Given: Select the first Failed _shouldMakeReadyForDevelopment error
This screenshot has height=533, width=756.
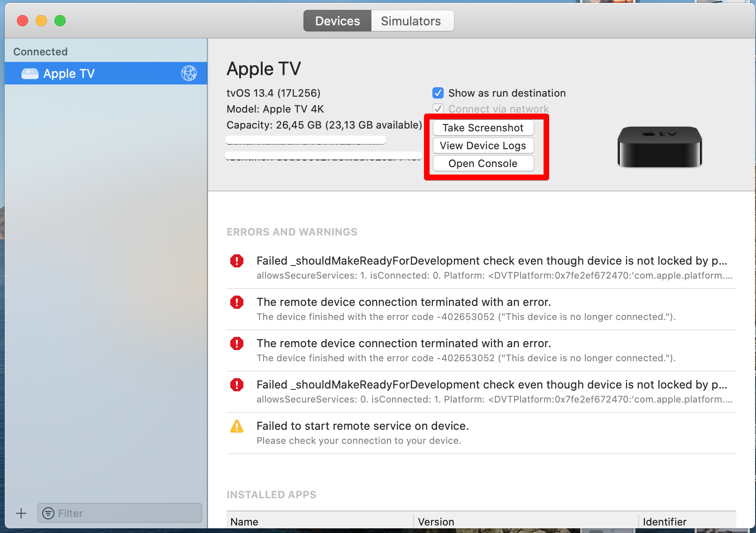Looking at the screenshot, I should 481,268.
